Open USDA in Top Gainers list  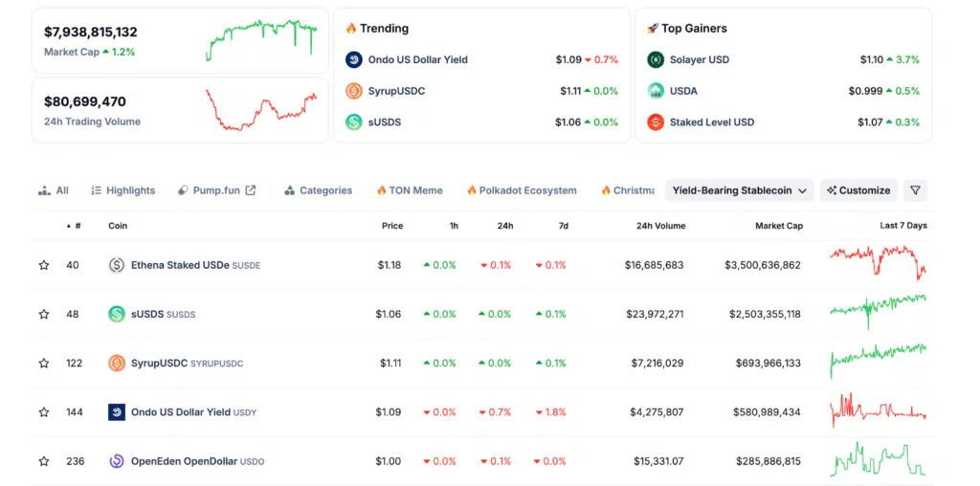click(x=683, y=91)
